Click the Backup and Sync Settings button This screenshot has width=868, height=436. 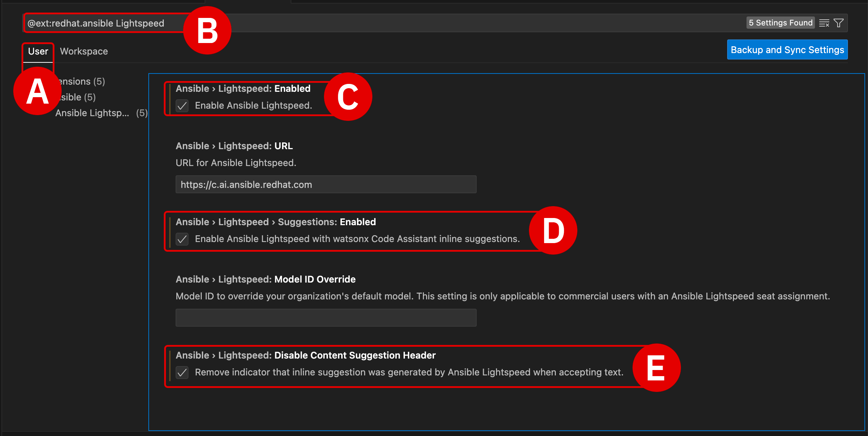click(787, 50)
